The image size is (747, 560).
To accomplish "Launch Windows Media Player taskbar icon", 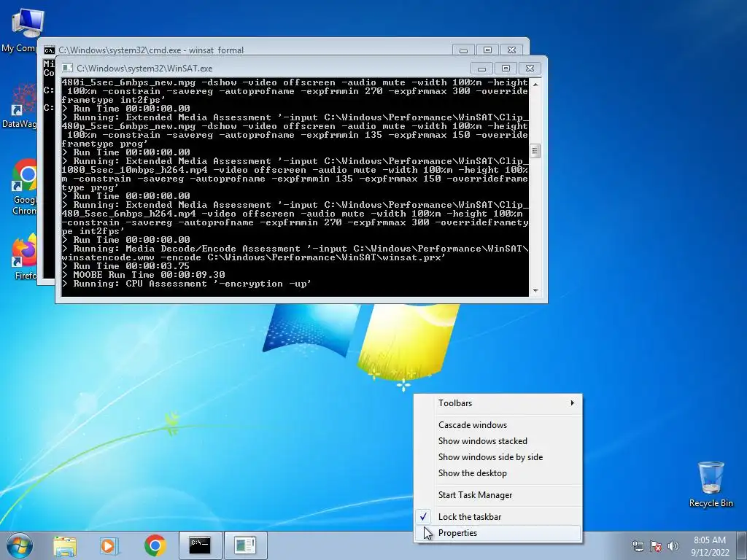I will [x=109, y=545].
